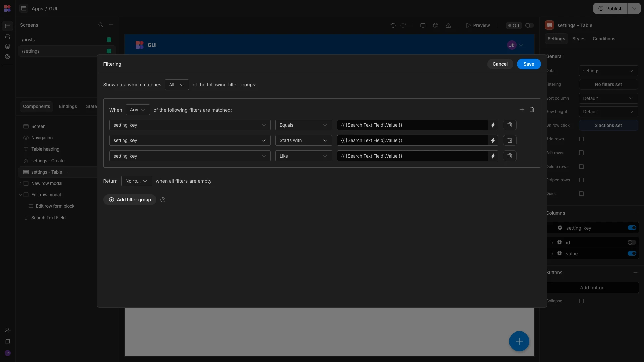Screen dimensions: 644x362
Task: Open the Return No rows dropdown
Action: [137, 181]
